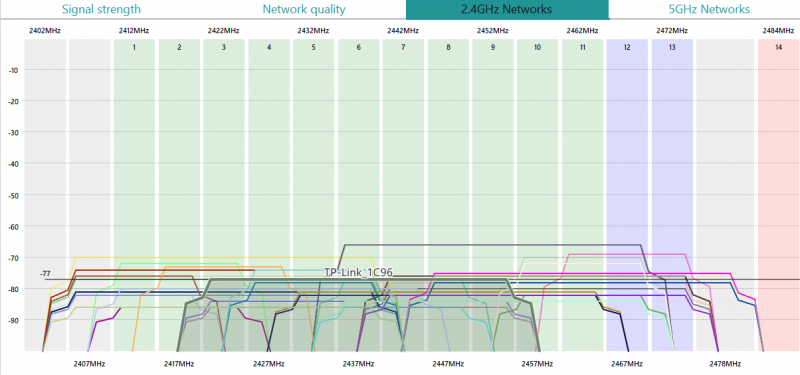
Task: Select the 2.4GHz Networks tab
Action: 507,9
